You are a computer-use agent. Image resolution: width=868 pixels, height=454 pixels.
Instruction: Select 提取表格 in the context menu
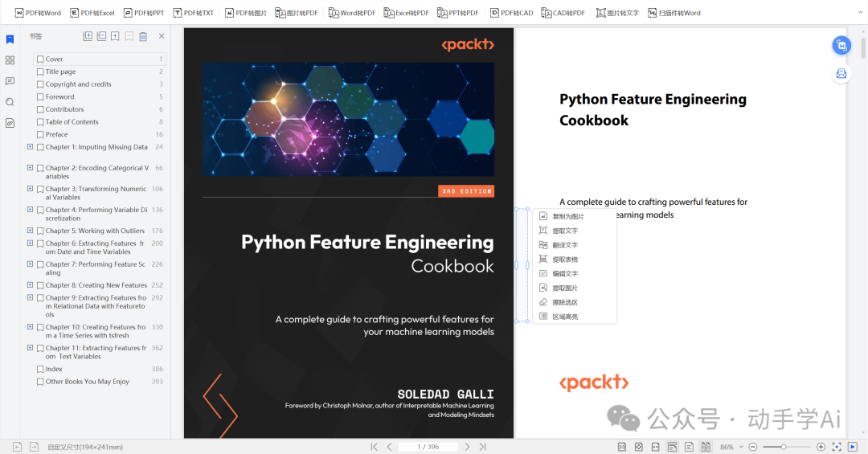coord(575,260)
